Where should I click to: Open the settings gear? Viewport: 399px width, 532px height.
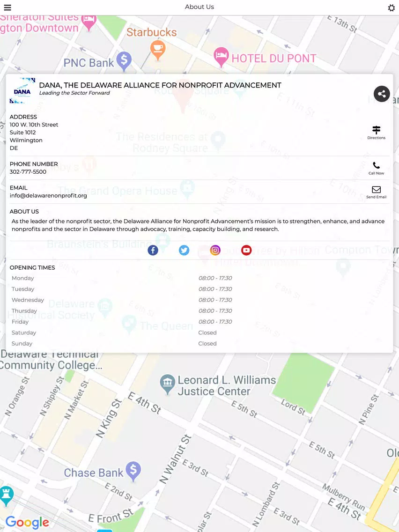pyautogui.click(x=391, y=8)
